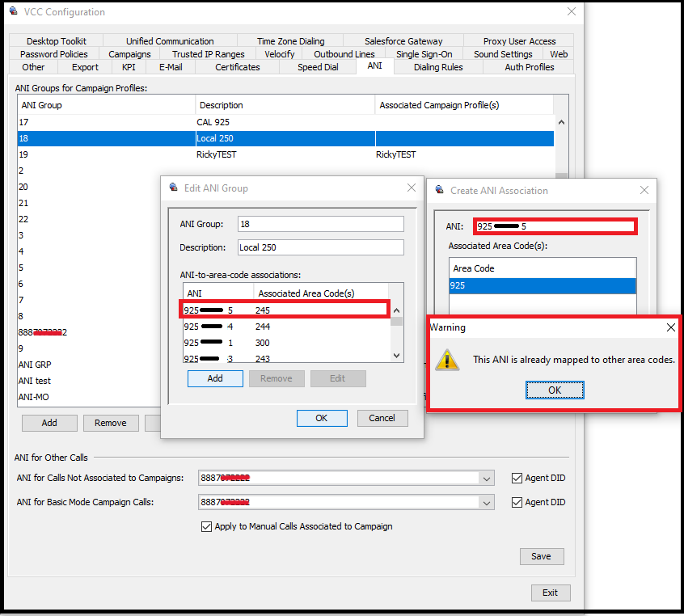684x616 pixels.
Task: Uncheck Apply to Manual Calls Associated to Campaign
Action: click(206, 526)
